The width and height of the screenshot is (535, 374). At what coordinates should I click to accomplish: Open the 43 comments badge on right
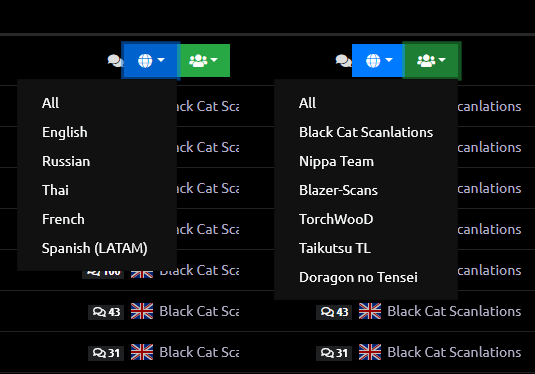[334, 312]
